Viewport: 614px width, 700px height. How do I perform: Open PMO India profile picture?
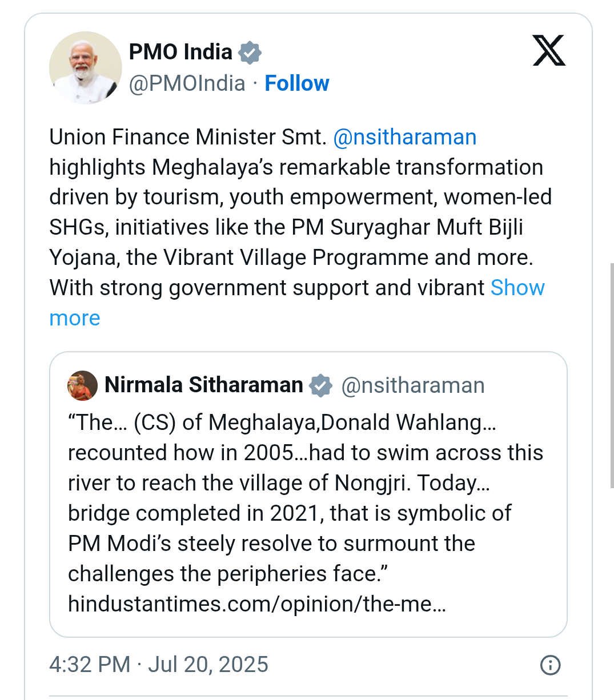coord(86,67)
